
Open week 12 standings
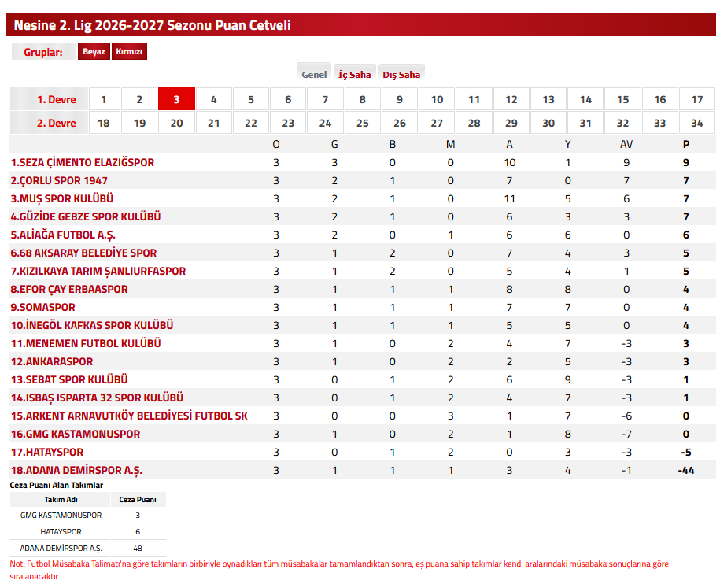511,99
